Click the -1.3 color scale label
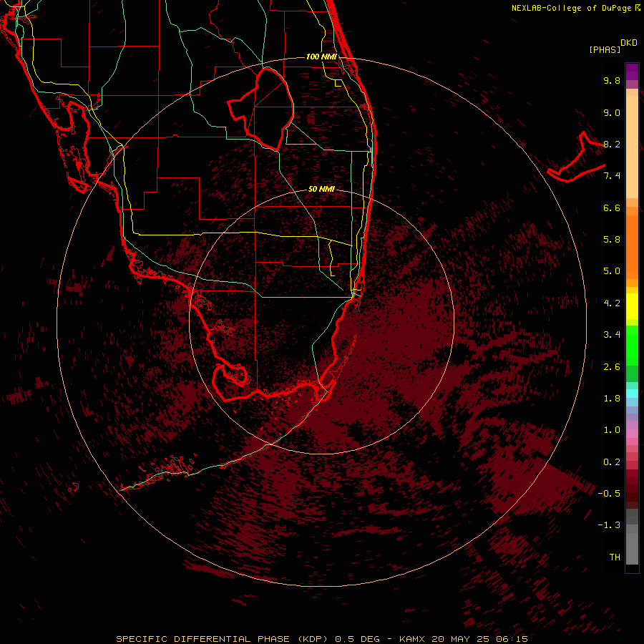Viewport: 644px width, 644px height. (x=609, y=525)
